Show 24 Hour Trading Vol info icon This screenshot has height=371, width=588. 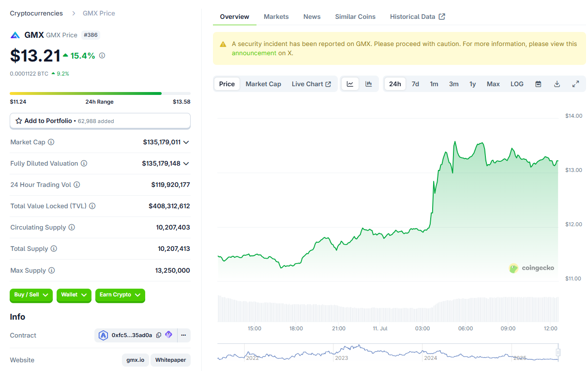77,185
